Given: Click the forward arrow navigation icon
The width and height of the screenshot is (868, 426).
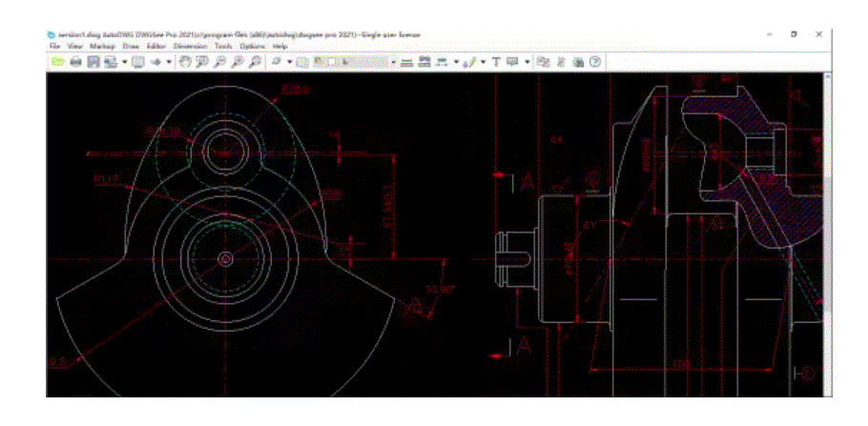Looking at the screenshot, I should (x=155, y=61).
